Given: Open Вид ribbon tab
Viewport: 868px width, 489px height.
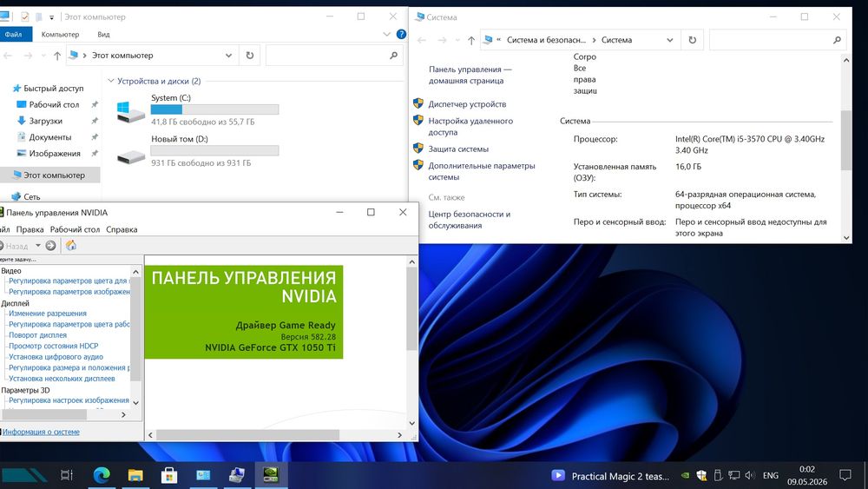Looking at the screenshot, I should 103,35.
